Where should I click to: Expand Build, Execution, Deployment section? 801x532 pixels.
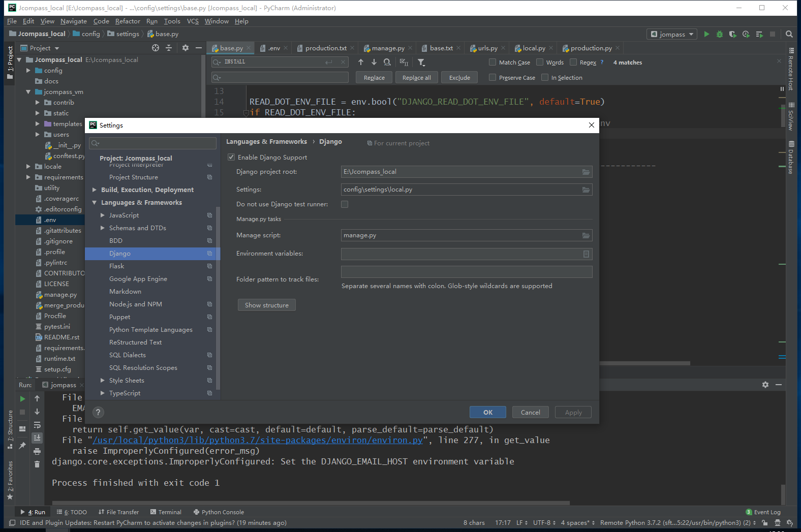(95, 190)
